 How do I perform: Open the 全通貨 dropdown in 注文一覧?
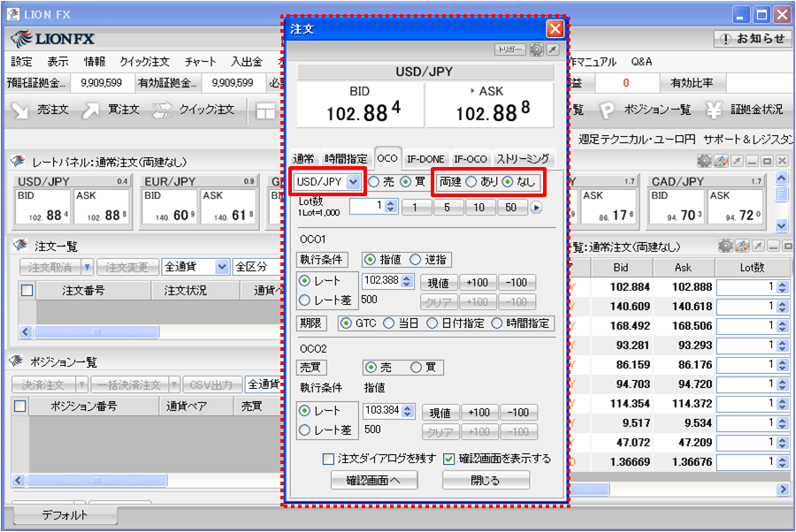coord(222,267)
